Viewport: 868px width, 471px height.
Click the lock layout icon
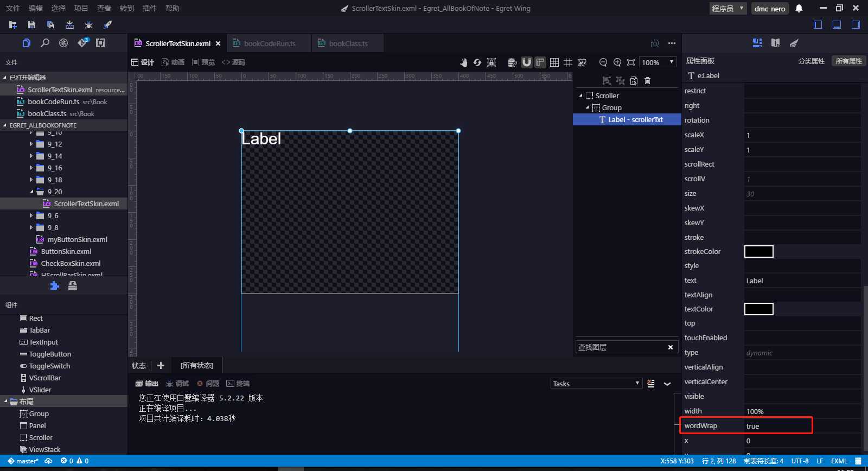492,62
